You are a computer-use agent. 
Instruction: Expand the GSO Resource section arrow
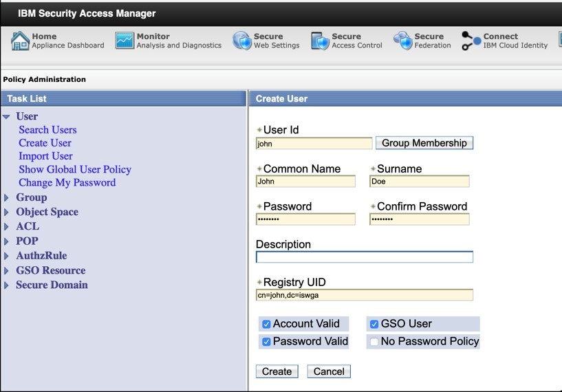[6, 270]
